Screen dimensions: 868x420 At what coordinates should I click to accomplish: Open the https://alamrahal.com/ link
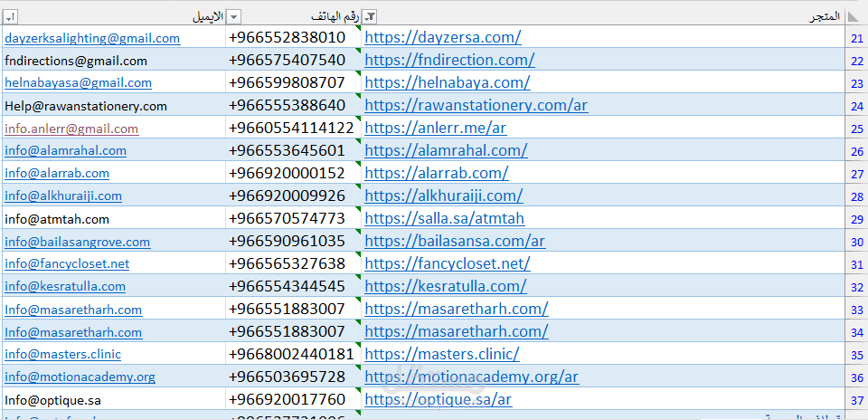[446, 150]
